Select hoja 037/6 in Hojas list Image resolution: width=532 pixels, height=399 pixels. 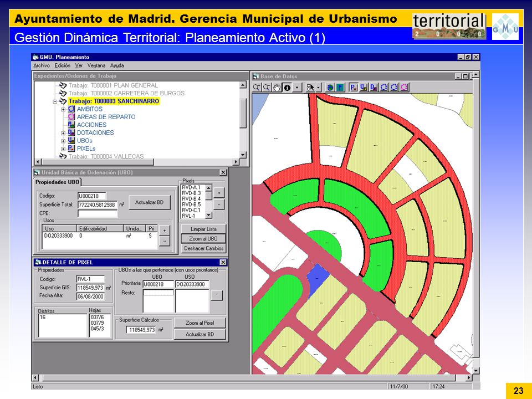pos(98,317)
